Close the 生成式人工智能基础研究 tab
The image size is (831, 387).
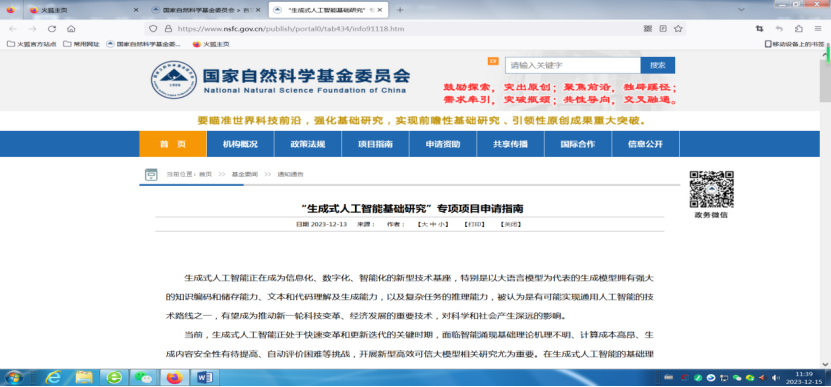[x=381, y=10]
